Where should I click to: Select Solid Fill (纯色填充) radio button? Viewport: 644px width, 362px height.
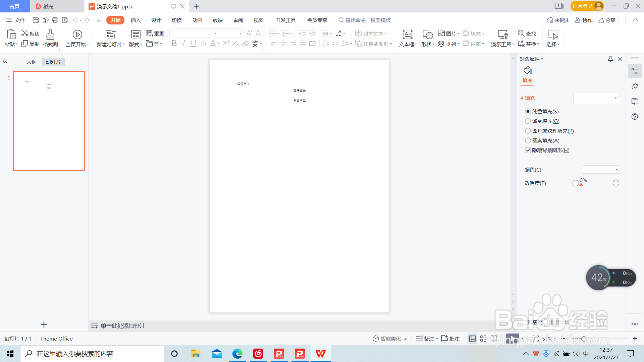528,111
